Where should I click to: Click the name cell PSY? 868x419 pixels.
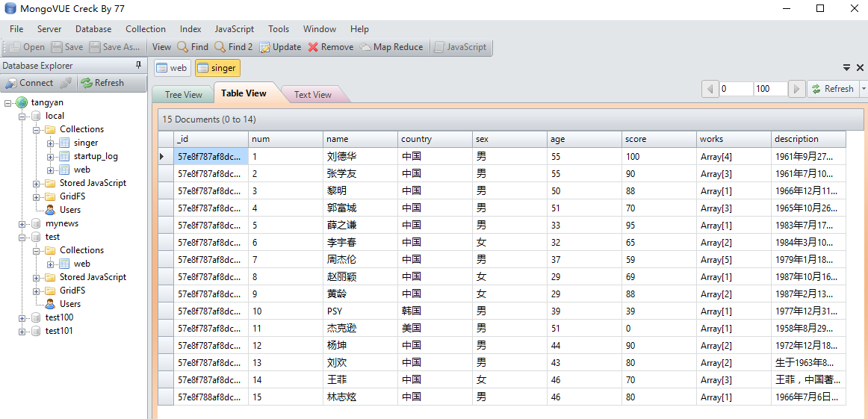(360, 311)
